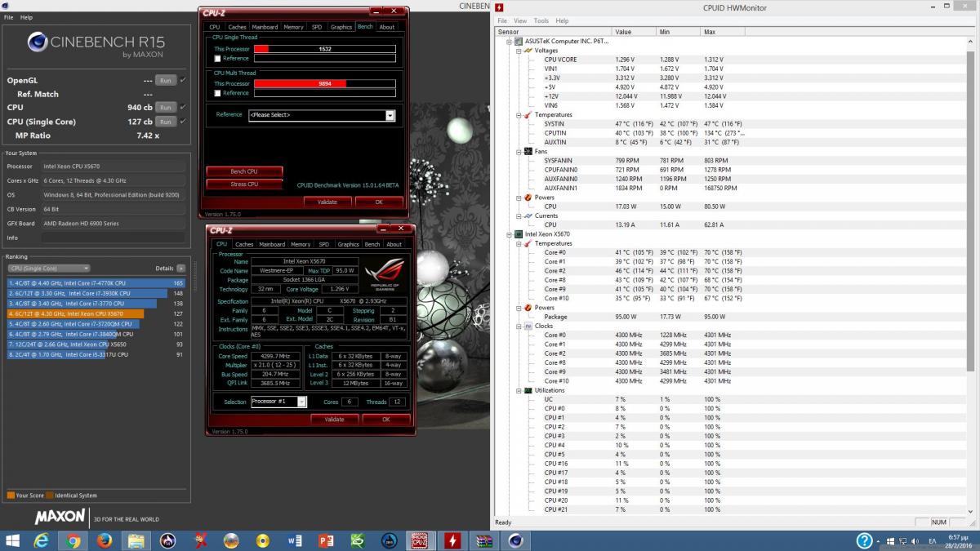Collapse the Fans node in HWMonitor
Viewport: 980px width, 551px height.
(x=518, y=152)
